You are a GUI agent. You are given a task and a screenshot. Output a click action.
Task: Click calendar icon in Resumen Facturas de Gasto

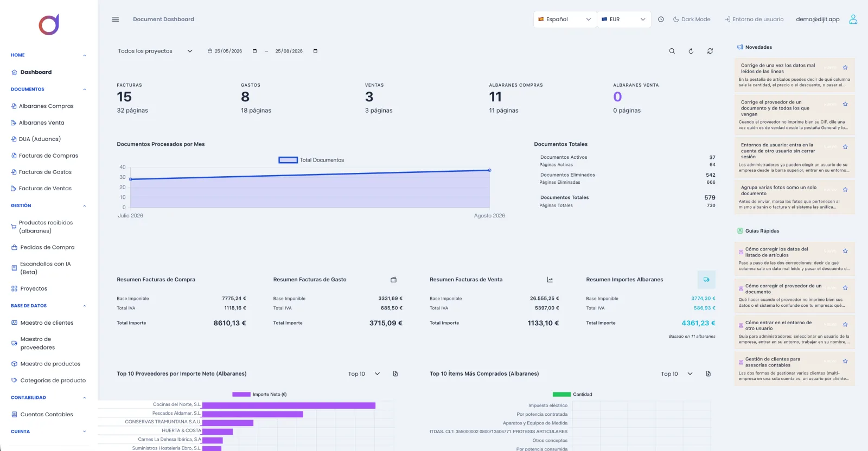(x=393, y=280)
